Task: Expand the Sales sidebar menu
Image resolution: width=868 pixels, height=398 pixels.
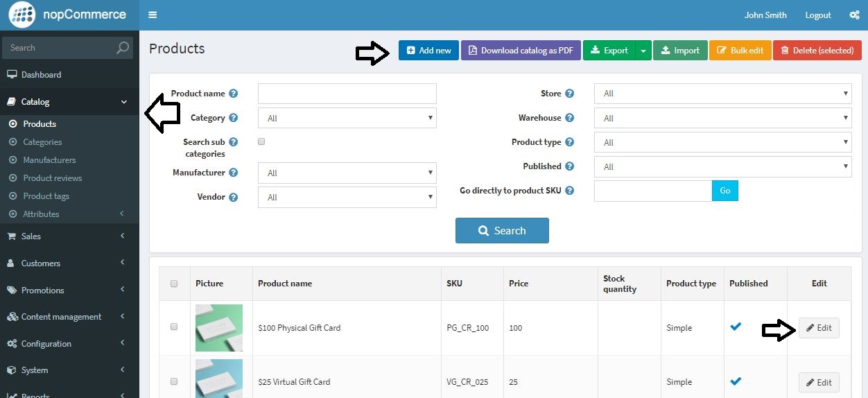Action: click(x=69, y=236)
